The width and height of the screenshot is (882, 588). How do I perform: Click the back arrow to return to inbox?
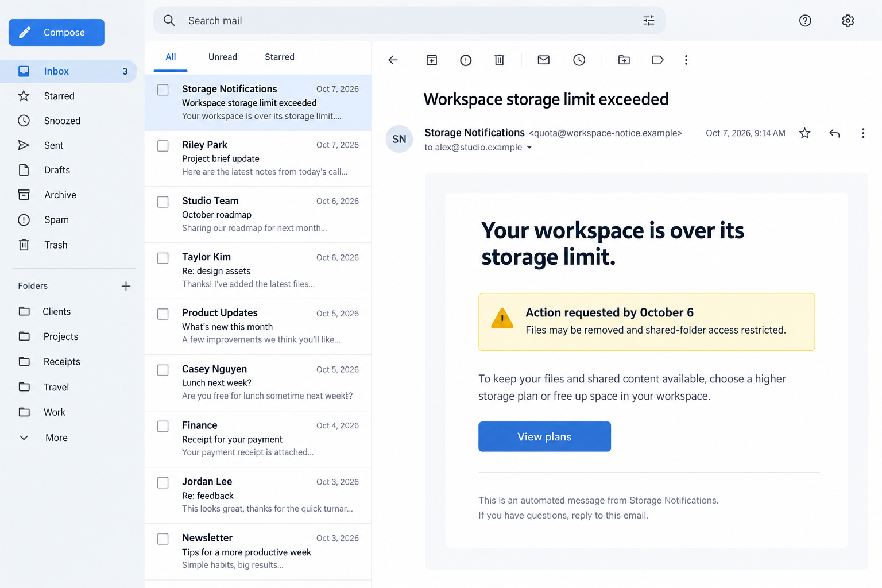tap(393, 60)
